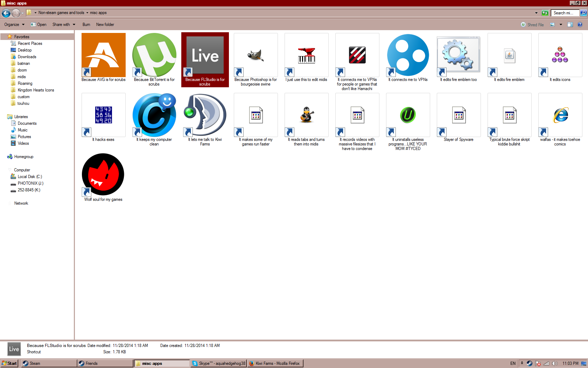Toggle the preview pane button
Viewport: 588px width, 368px height.
point(570,25)
